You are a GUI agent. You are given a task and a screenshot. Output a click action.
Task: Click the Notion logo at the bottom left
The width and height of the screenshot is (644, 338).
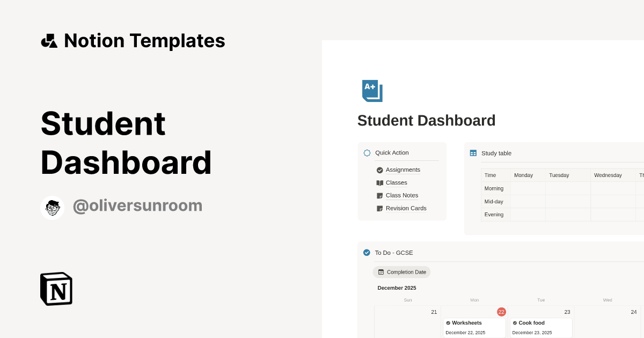(x=56, y=289)
